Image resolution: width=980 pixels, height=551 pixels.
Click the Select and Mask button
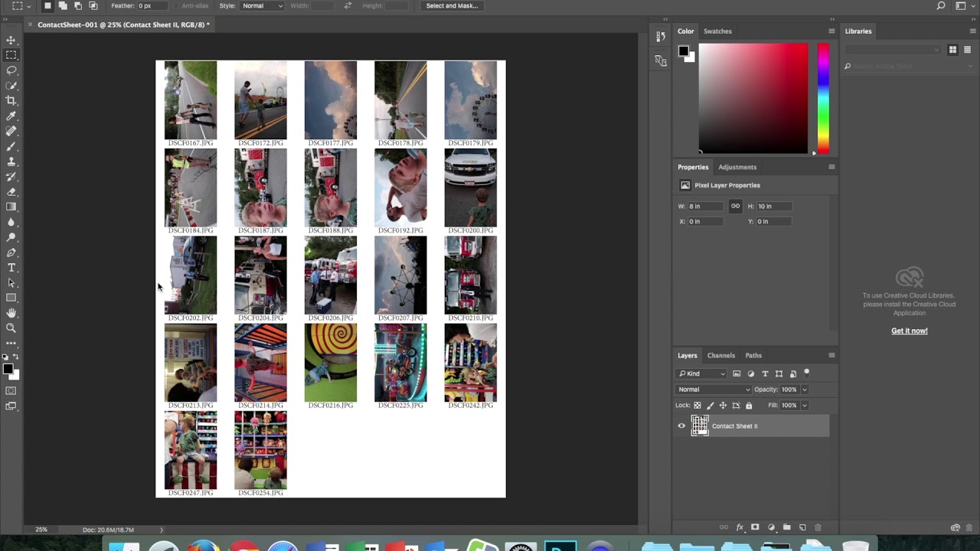point(452,6)
